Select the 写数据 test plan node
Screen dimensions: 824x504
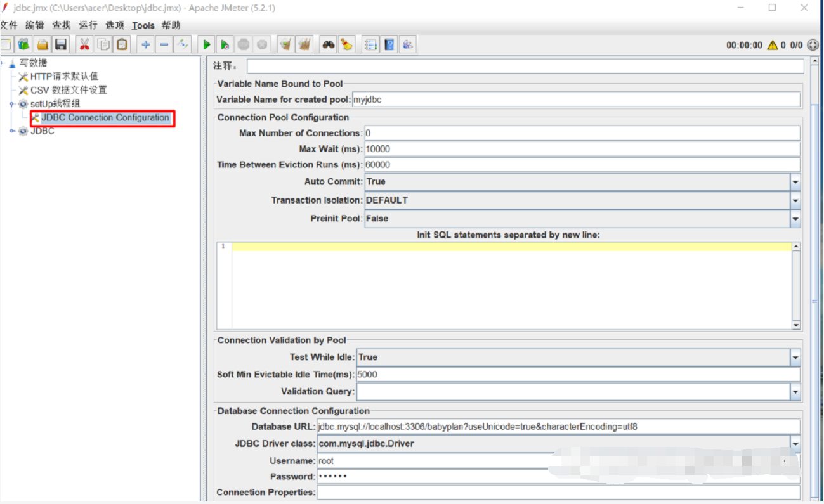[33, 63]
